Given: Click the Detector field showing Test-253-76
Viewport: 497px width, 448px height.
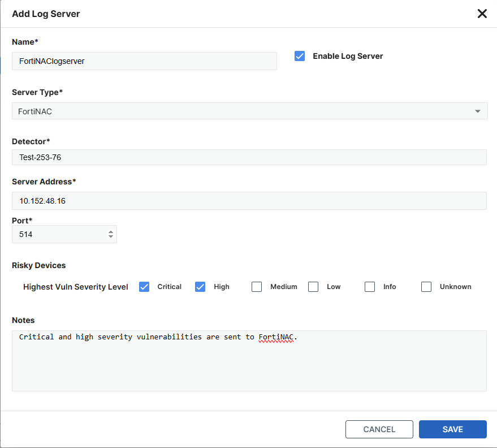Looking at the screenshot, I should tap(249, 157).
